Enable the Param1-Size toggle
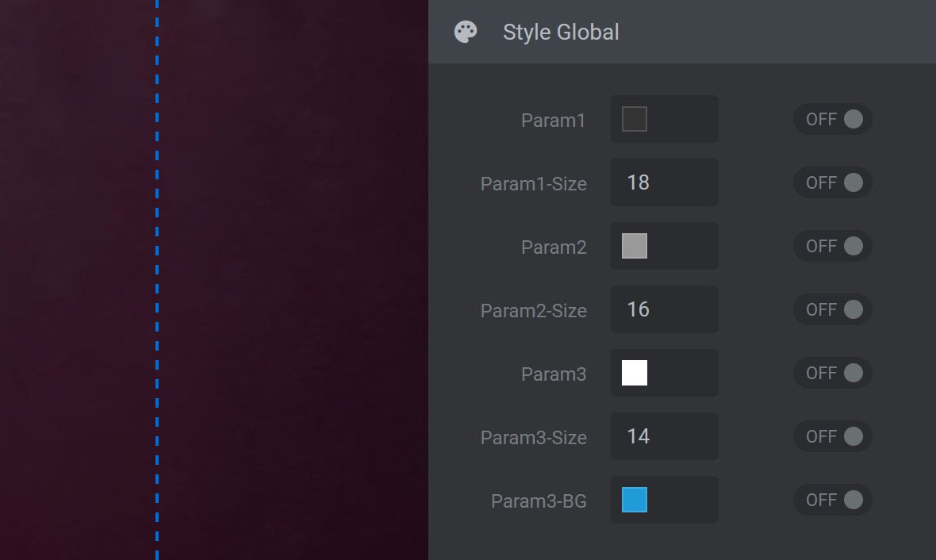The width and height of the screenshot is (936, 560). [x=833, y=182]
